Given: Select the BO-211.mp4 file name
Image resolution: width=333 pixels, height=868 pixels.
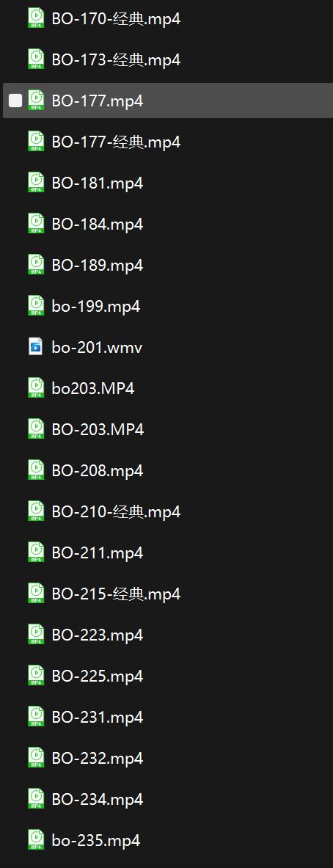Looking at the screenshot, I should 98,552.
